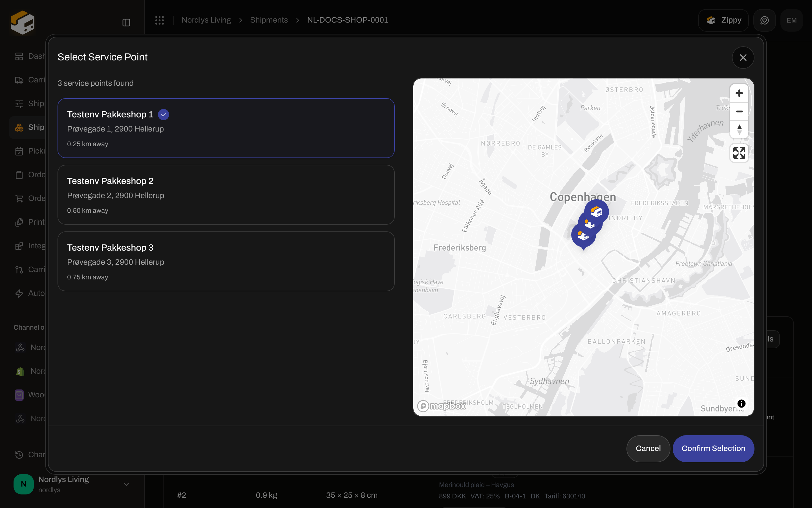This screenshot has width=812, height=508.
Task: Zoom in on the map
Action: [x=739, y=93]
